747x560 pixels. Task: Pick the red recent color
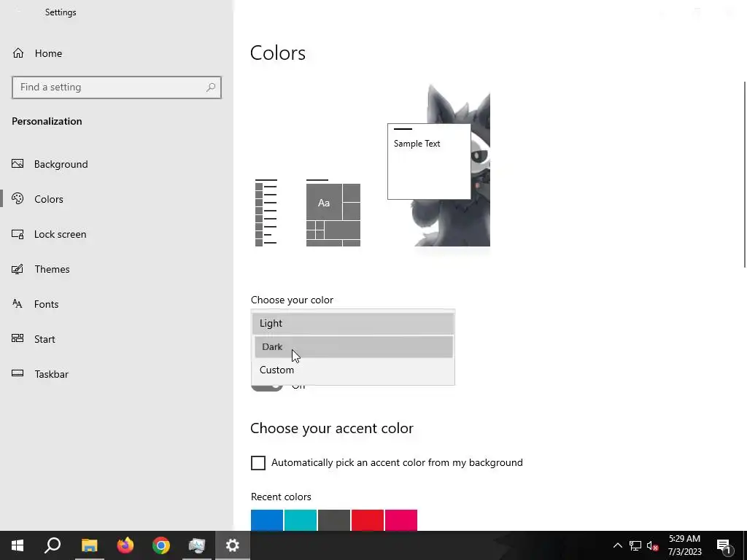pos(368,520)
